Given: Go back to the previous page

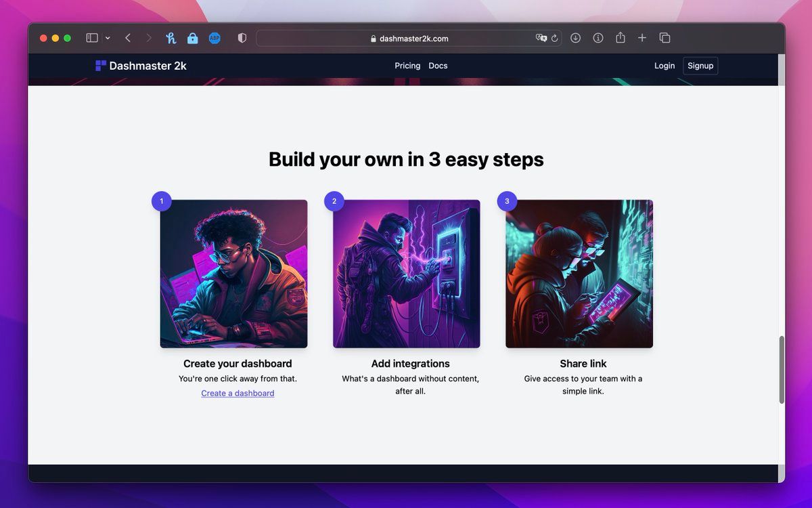Looking at the screenshot, I should pos(128,39).
